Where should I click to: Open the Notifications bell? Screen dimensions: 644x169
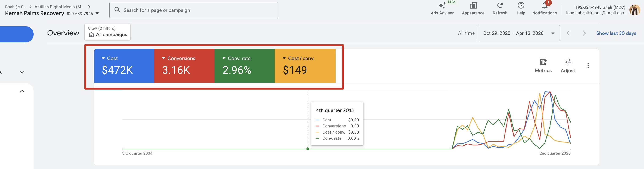tap(545, 8)
